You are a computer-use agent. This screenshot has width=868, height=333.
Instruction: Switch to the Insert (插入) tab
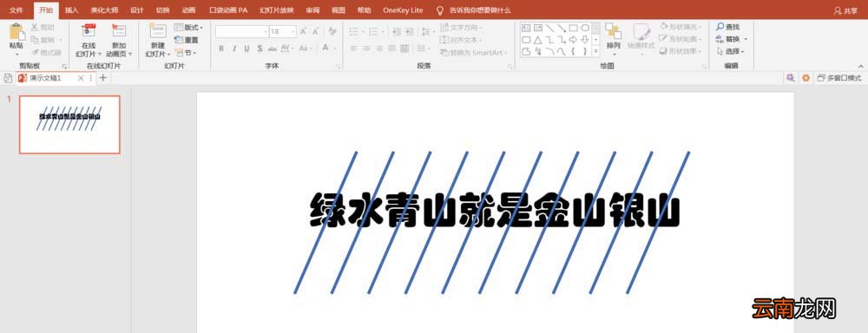pos(71,10)
